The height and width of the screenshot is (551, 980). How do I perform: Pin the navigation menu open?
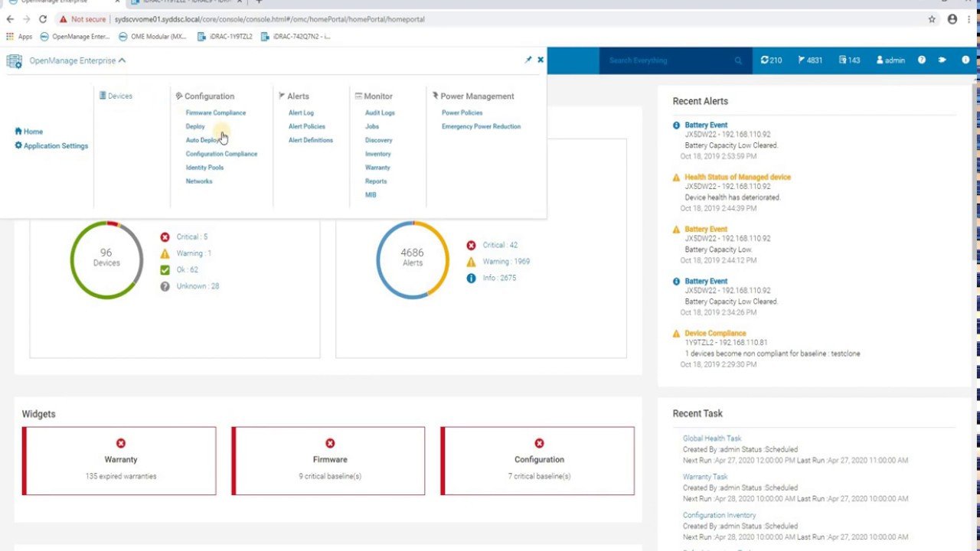coord(528,60)
